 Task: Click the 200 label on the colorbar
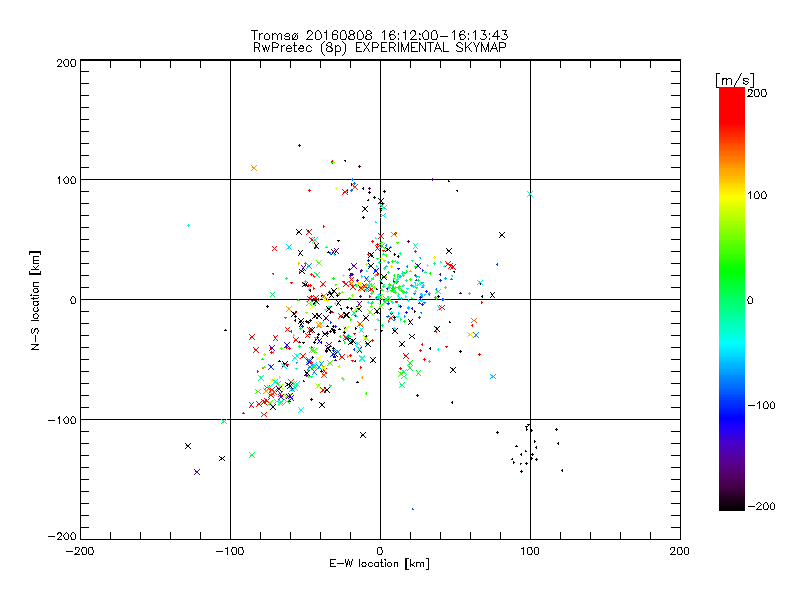pyautogui.click(x=757, y=93)
